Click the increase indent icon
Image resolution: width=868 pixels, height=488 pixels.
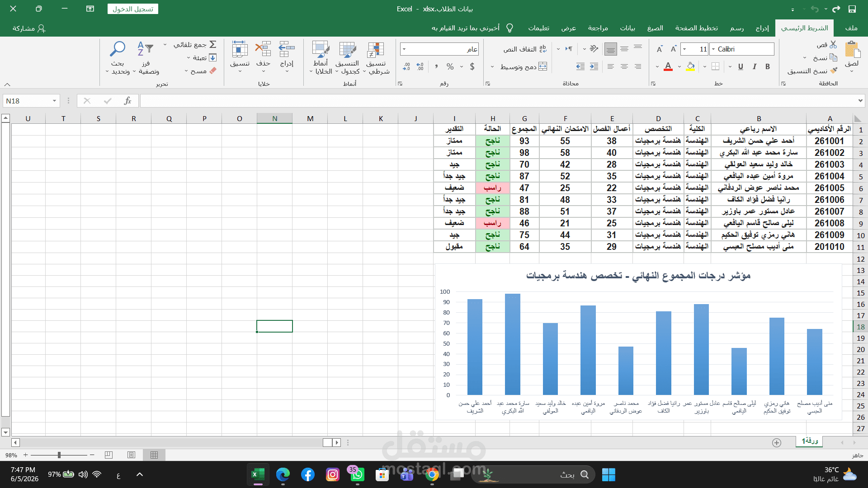580,66
